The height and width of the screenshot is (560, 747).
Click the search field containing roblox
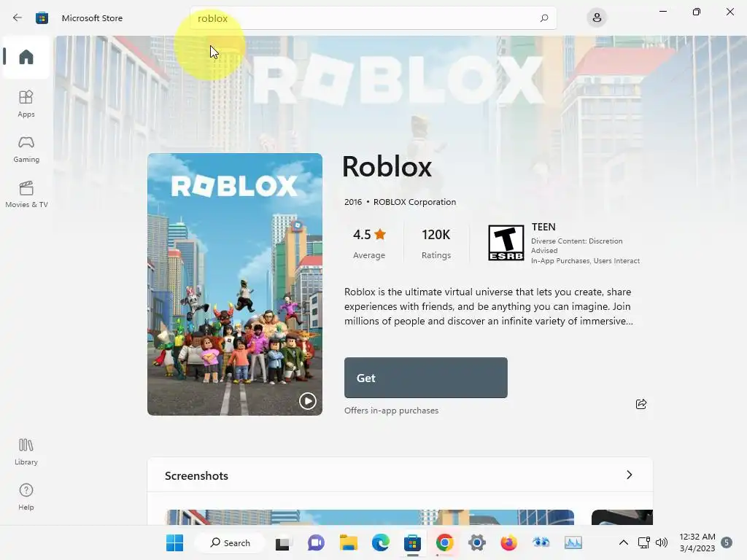373,18
